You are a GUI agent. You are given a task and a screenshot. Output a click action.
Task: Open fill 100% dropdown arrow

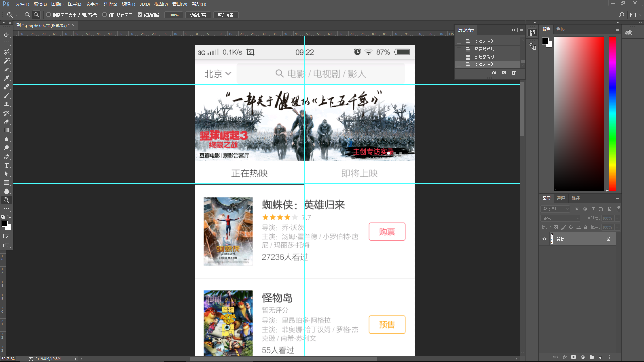pos(617,227)
